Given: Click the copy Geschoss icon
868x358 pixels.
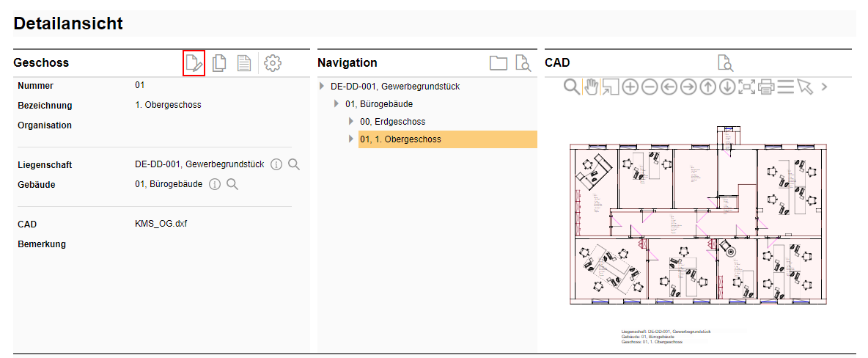Looking at the screenshot, I should (x=219, y=63).
